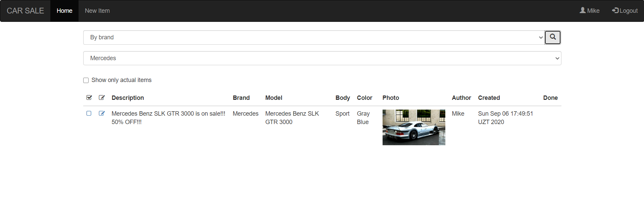This screenshot has height=198, width=644.
Task: Select the '50% OFF!!!' description text
Action: 127,122
